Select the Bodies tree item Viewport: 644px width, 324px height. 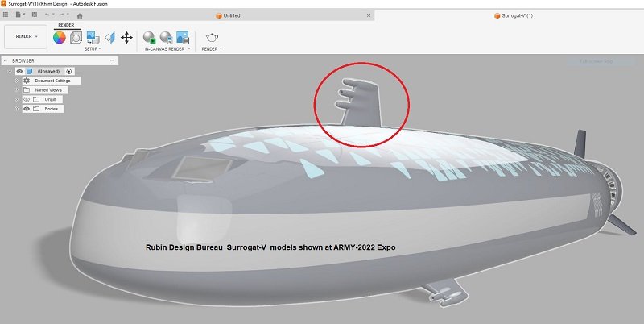[52, 109]
